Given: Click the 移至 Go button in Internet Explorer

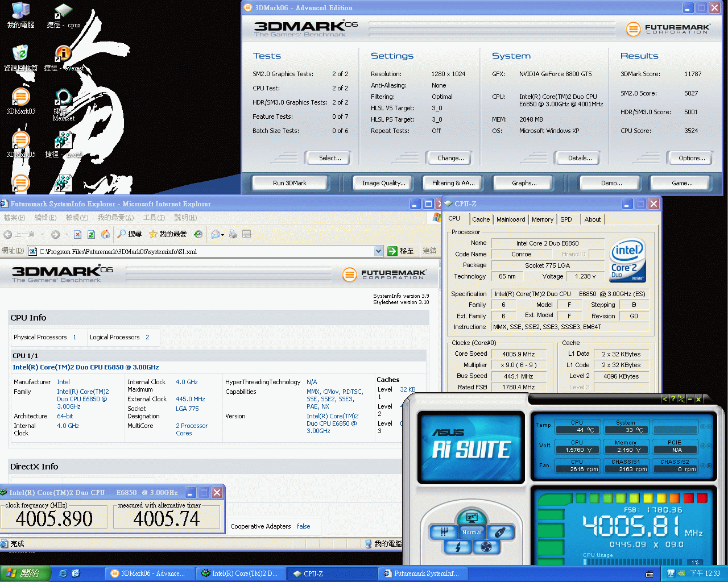Looking at the screenshot, I should (x=400, y=251).
